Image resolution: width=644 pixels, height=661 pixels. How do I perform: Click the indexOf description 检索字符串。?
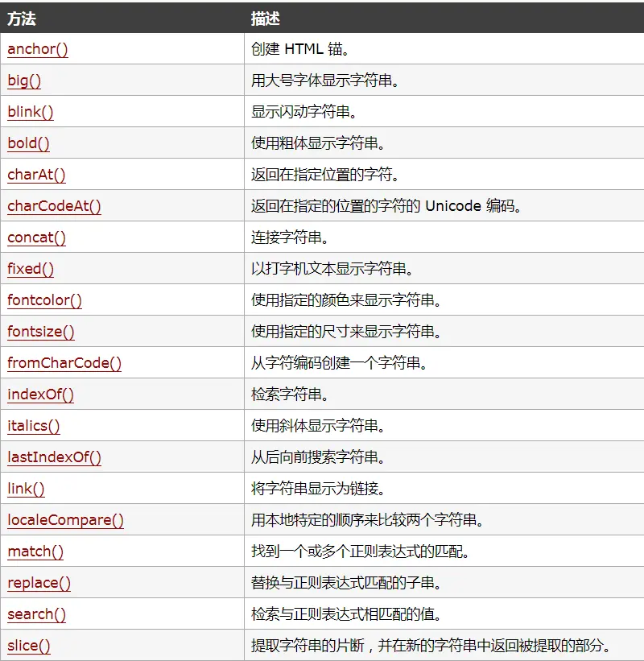(290, 395)
